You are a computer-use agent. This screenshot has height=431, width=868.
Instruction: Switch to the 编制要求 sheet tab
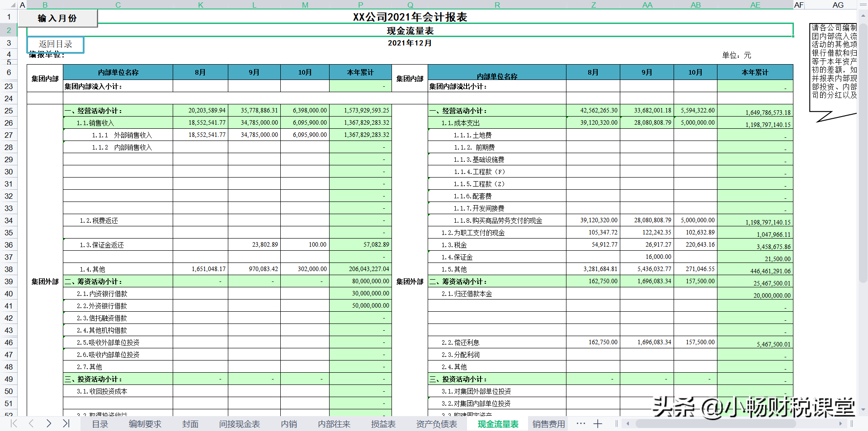click(x=145, y=424)
